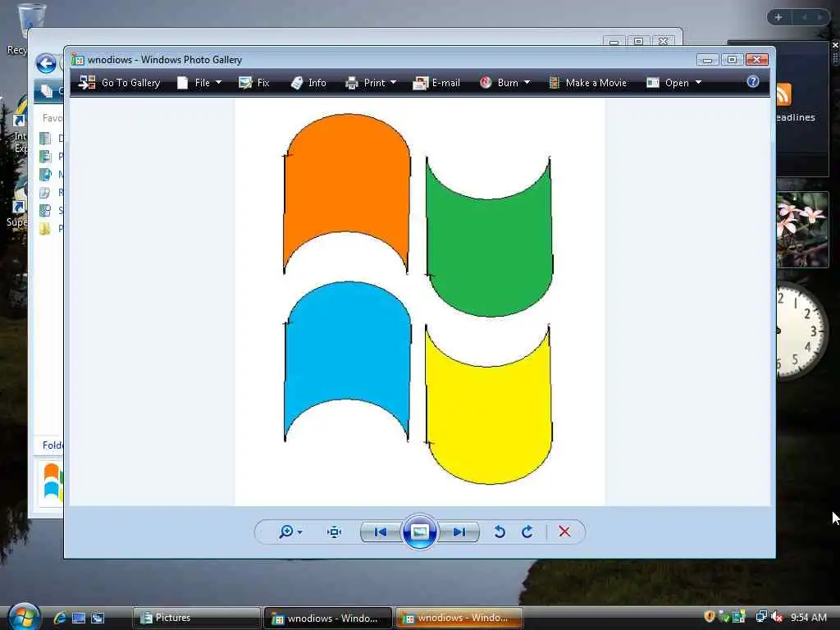
Task: Click the Switch between windows icon
Action: point(98,618)
